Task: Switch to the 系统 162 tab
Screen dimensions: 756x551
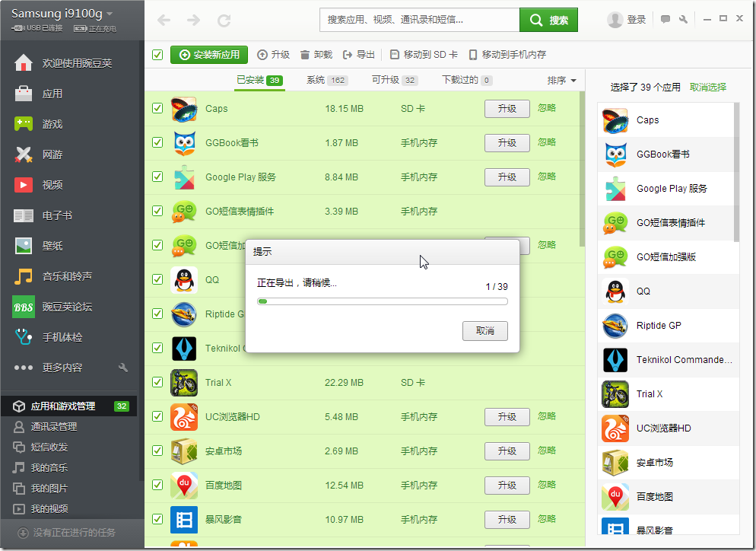Action: (327, 80)
